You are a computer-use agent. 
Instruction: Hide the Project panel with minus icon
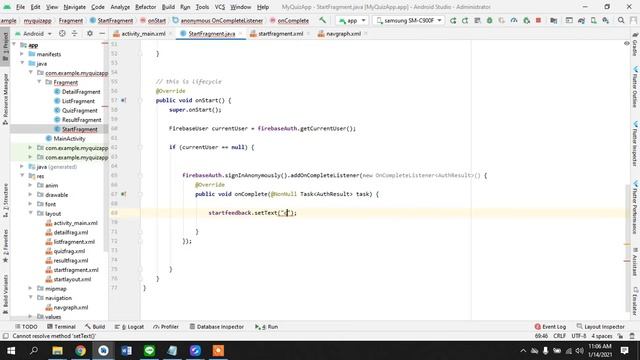(102, 33)
